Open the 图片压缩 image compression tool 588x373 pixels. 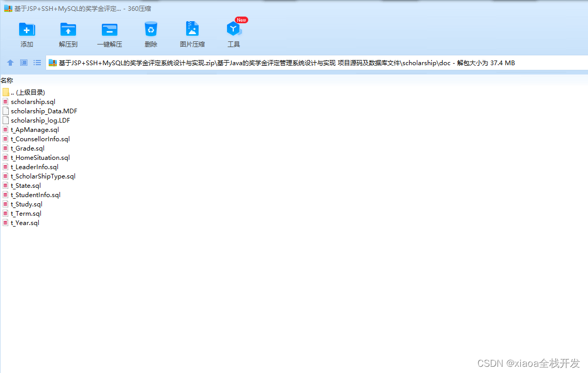pos(192,32)
